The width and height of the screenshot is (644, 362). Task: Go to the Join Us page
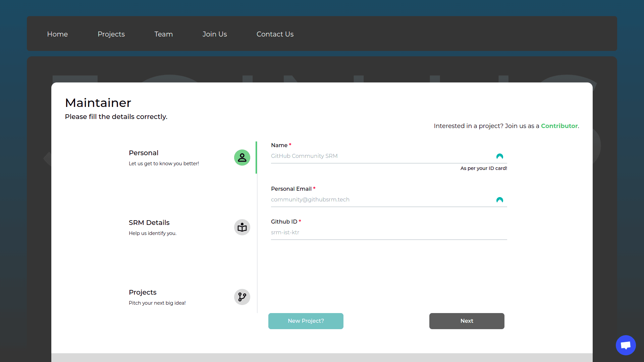pos(215,34)
